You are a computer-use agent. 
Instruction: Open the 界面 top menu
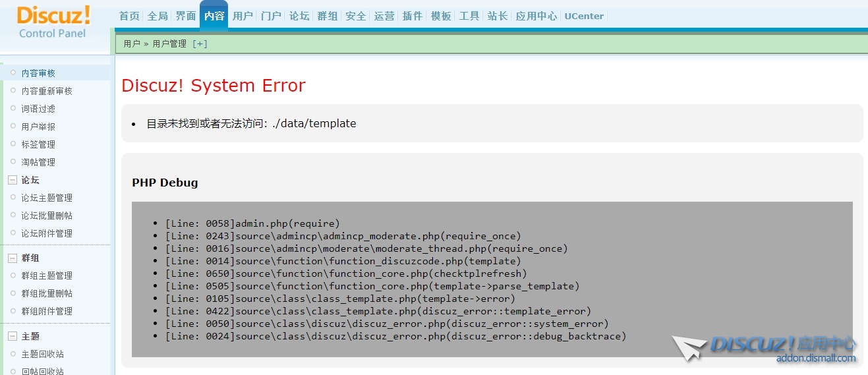186,16
